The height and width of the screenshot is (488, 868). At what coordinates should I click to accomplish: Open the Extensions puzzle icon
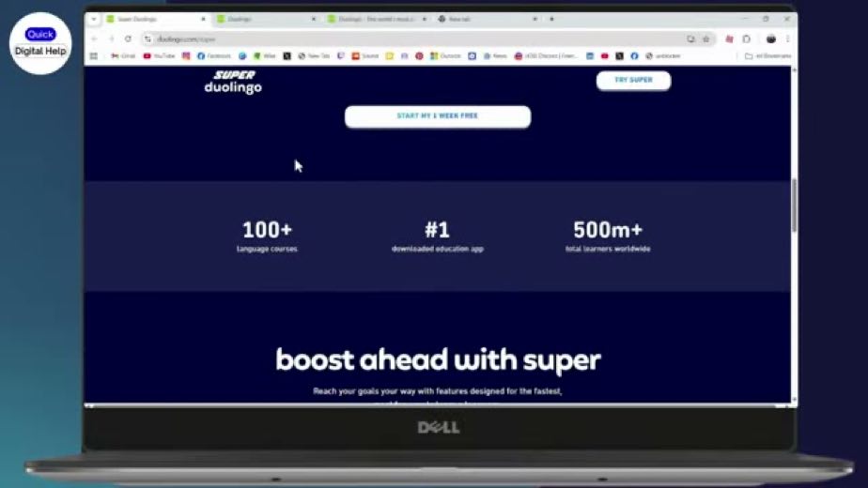747,39
